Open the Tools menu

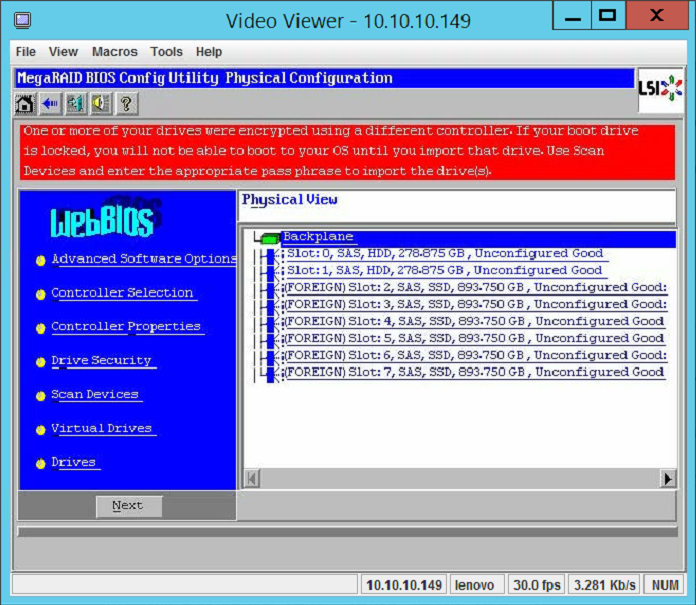coord(166,52)
